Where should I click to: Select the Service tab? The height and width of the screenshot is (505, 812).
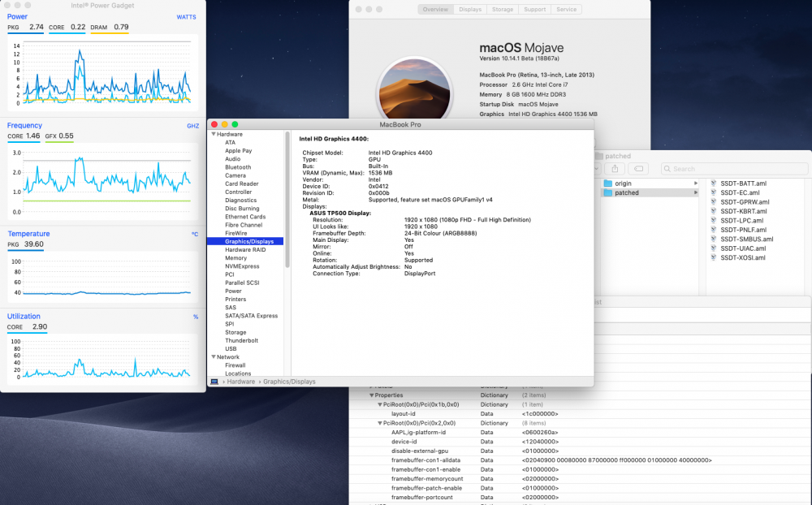(x=566, y=9)
